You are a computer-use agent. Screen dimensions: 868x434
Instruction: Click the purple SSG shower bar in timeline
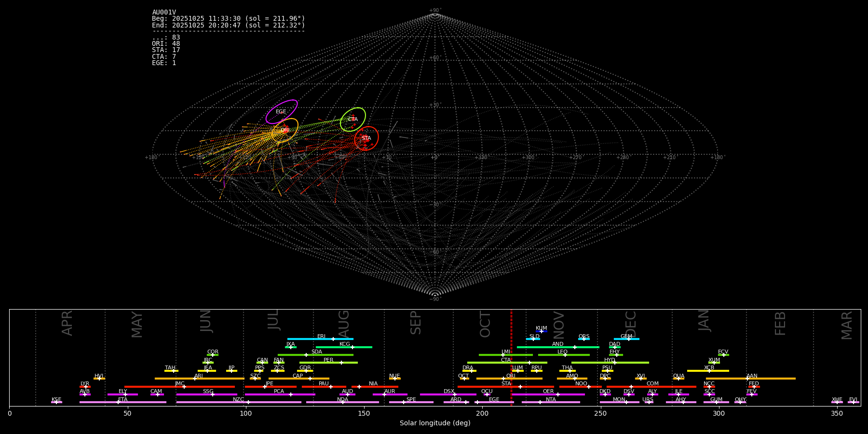point(206,394)
